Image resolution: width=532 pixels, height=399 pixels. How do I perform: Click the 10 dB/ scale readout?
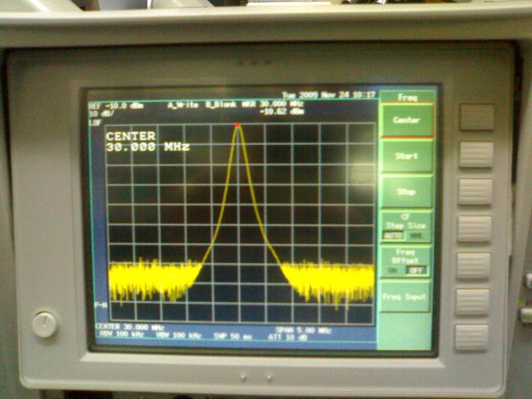click(x=102, y=113)
